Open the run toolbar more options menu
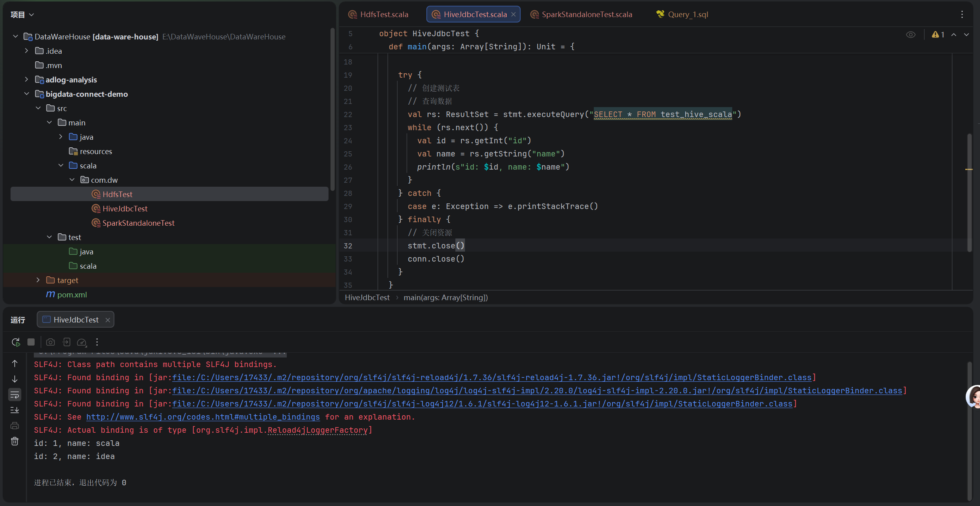Viewport: 980px width, 506px height. [97, 342]
